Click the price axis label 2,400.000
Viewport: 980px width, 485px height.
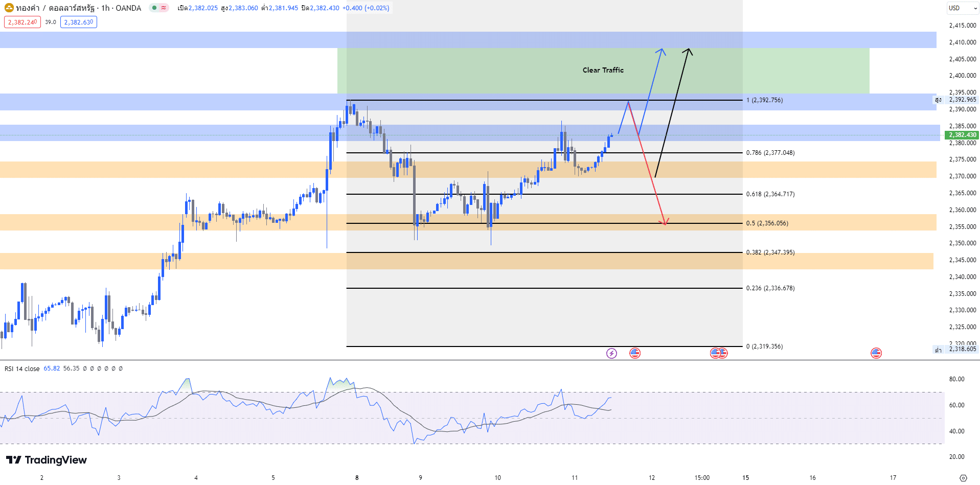click(x=963, y=76)
